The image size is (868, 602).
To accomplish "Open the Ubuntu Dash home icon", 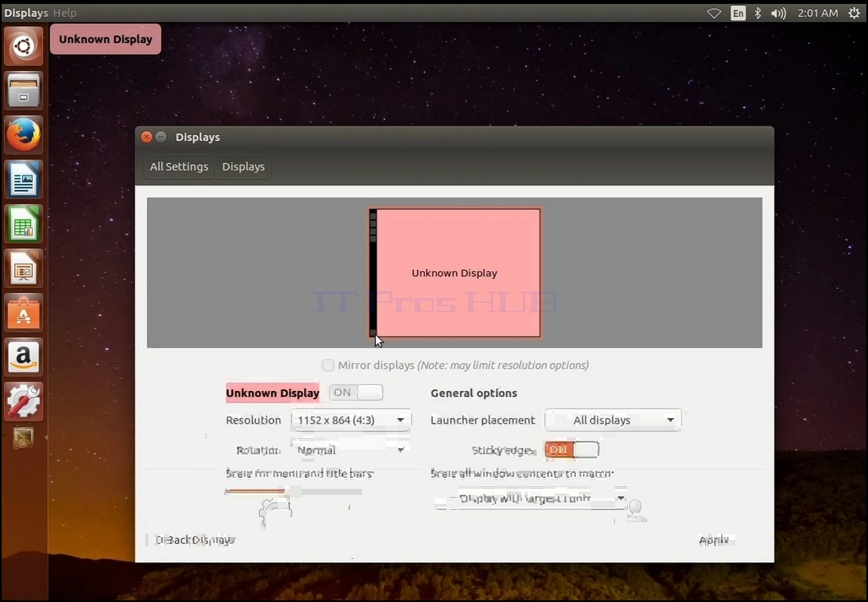I will tap(24, 46).
